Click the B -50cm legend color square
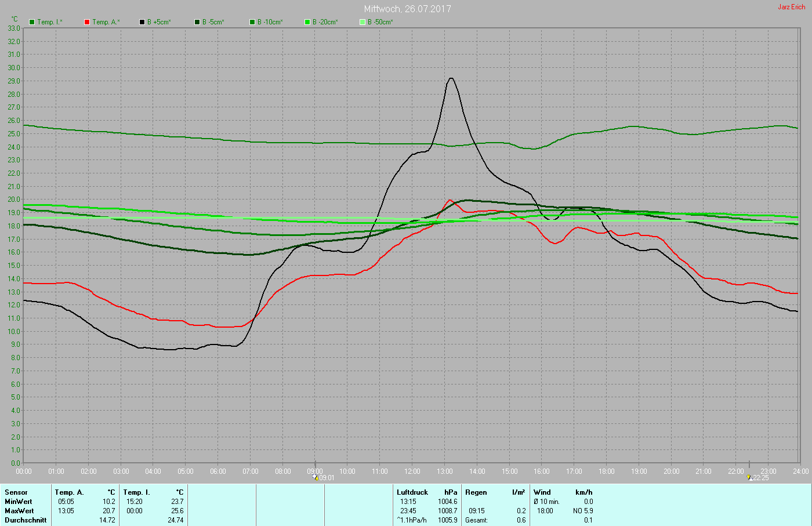Image resolution: width=812 pixels, height=526 pixels. tap(362, 22)
